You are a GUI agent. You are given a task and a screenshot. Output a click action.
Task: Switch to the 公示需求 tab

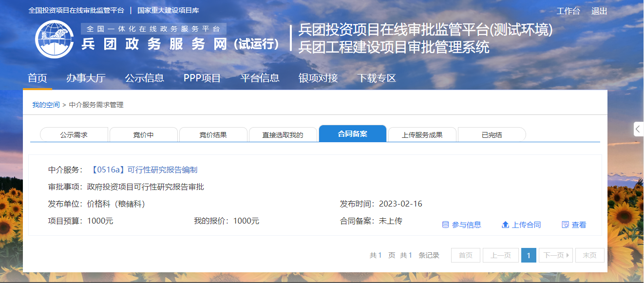pyautogui.click(x=74, y=135)
